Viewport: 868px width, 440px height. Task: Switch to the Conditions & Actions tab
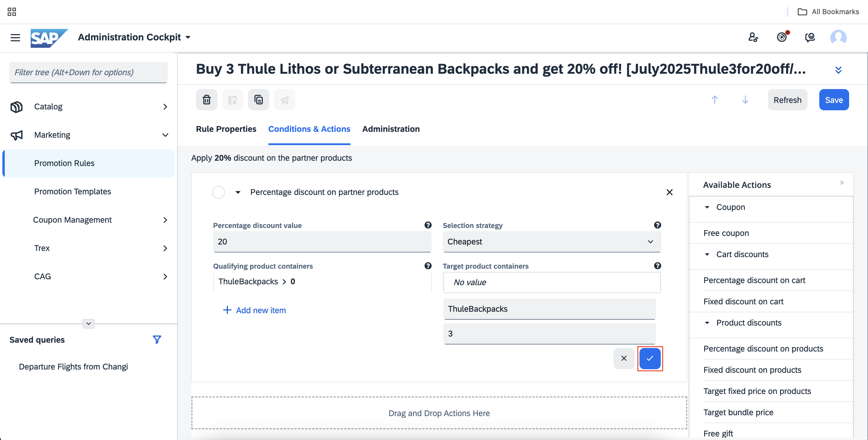[309, 129]
